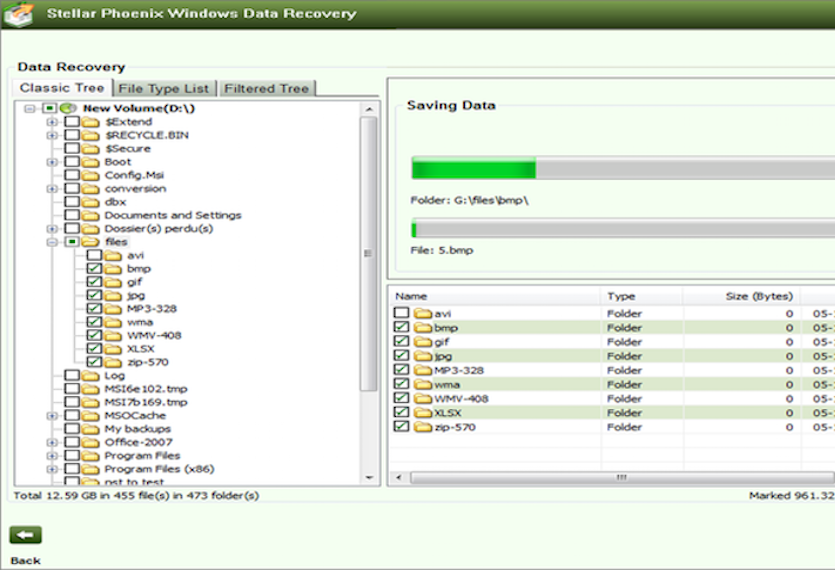Click the Program Files (x86) folder icon
835x570 pixels.
click(91, 469)
